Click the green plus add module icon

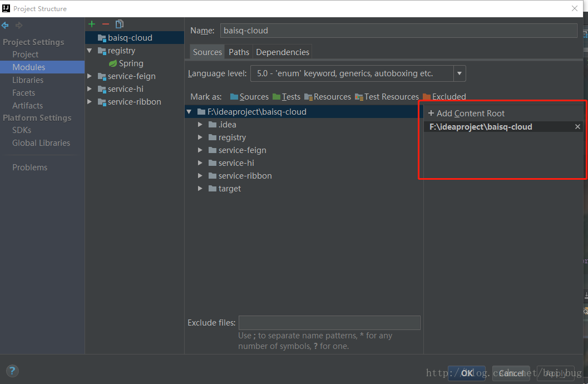[x=92, y=24]
